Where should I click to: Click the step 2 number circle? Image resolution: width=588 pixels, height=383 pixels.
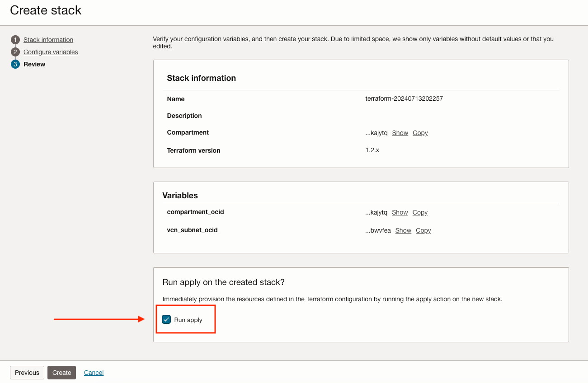(x=15, y=52)
